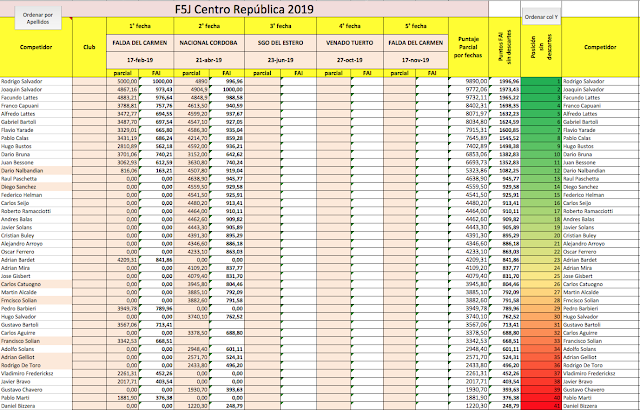Select left column name 'Daniel Bizzera'

pos(18,406)
